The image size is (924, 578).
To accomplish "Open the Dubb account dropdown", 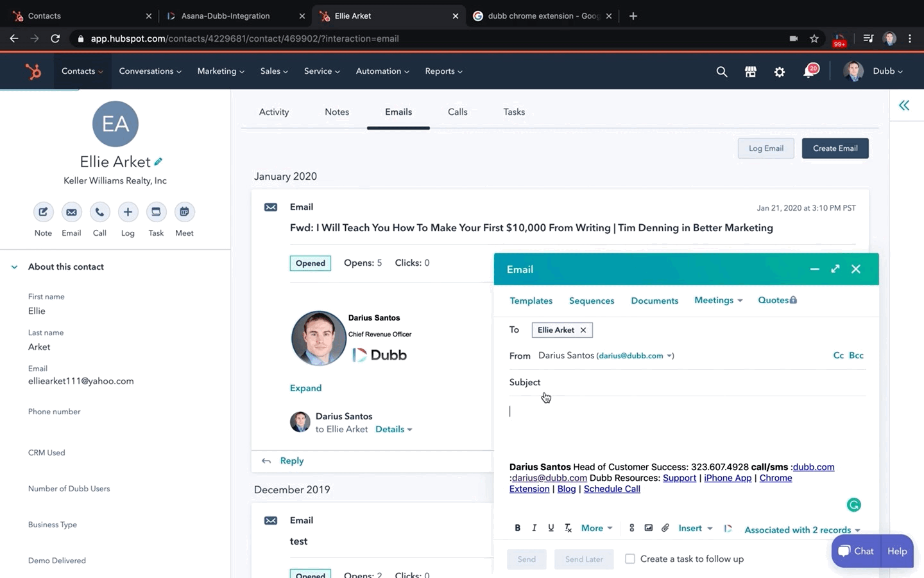I will 887,71.
